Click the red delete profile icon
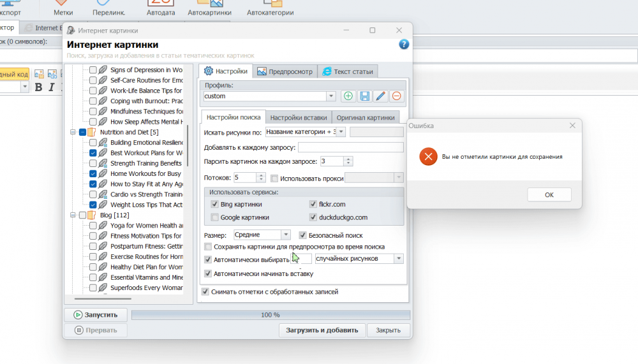638x364 pixels. coord(396,96)
